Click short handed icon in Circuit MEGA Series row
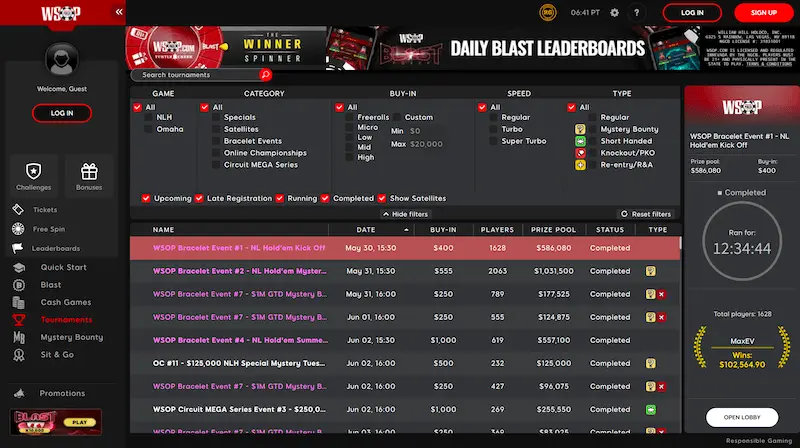The image size is (800, 448). click(651, 409)
